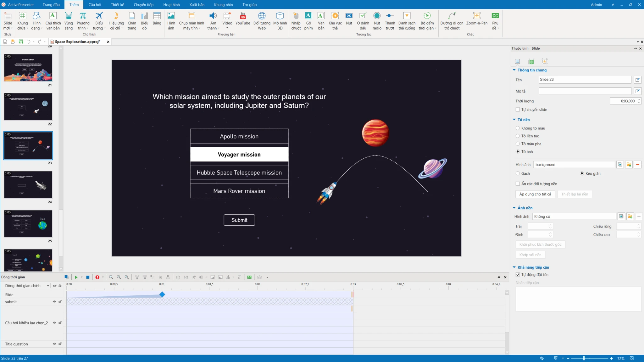Image resolution: width=644 pixels, height=362 pixels.
Task: Toggle visibility of the submit timeline row
Action: (x=54, y=302)
